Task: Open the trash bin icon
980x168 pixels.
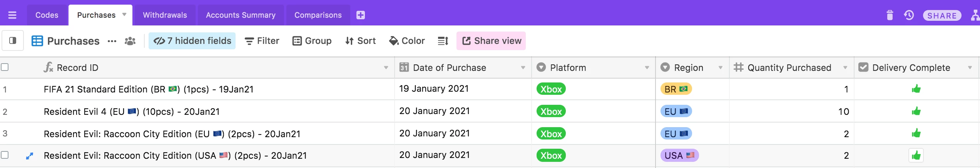Action: 890,15
